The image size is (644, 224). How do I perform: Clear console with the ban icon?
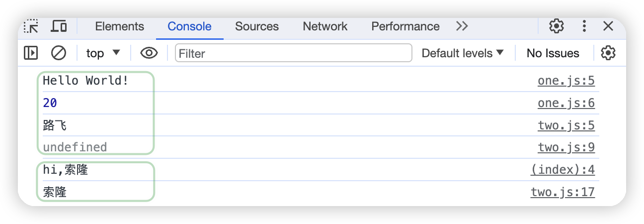(x=59, y=53)
